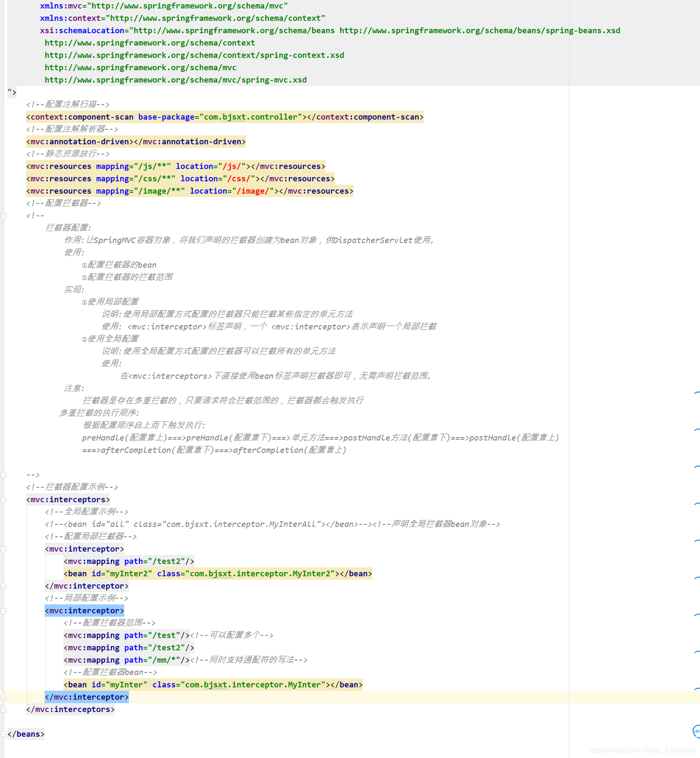This screenshot has width=700, height=758.
Task: Click the bean id="myInter" declaration line
Action: tap(213, 685)
